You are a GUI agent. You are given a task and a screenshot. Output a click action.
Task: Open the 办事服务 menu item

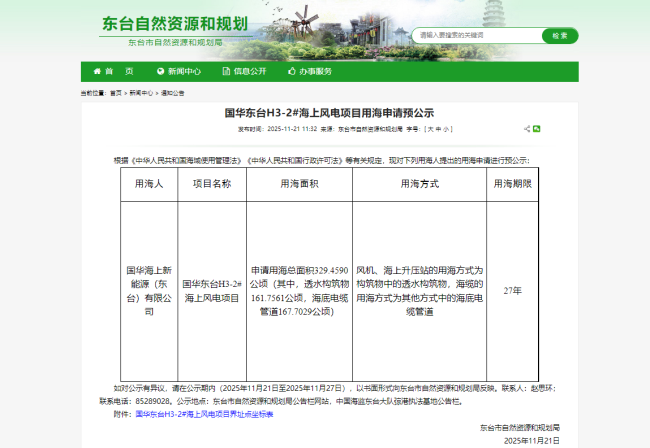pos(310,71)
